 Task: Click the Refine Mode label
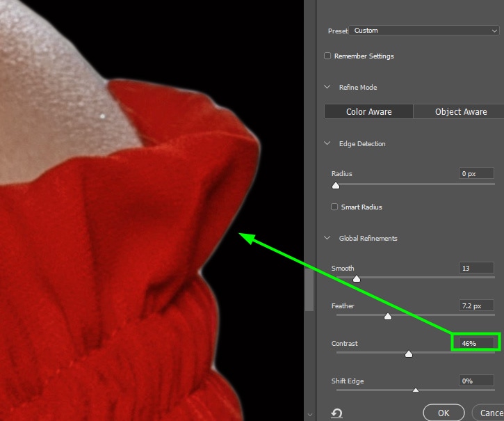click(x=358, y=87)
